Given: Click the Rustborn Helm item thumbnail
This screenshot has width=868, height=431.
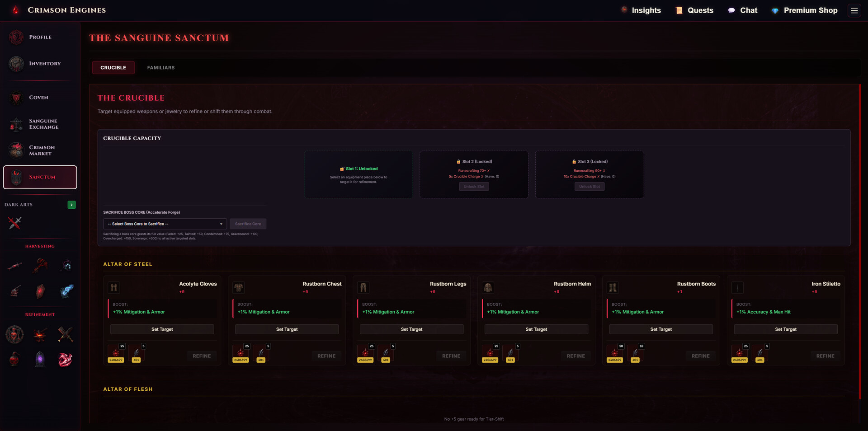Looking at the screenshot, I should [488, 287].
